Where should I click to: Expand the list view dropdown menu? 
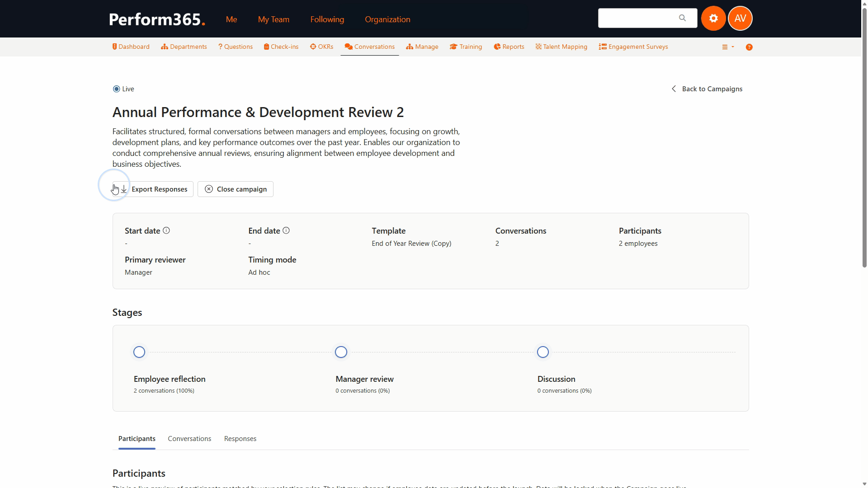coord(728,47)
